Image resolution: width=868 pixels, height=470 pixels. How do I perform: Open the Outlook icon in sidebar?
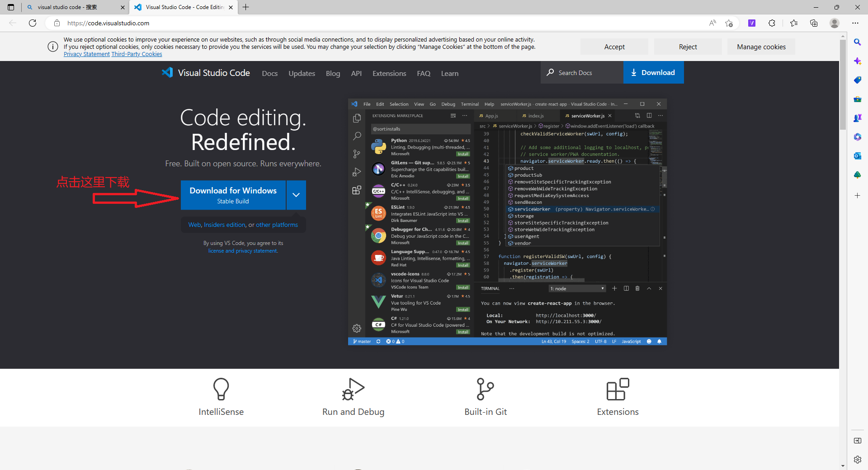(x=858, y=156)
